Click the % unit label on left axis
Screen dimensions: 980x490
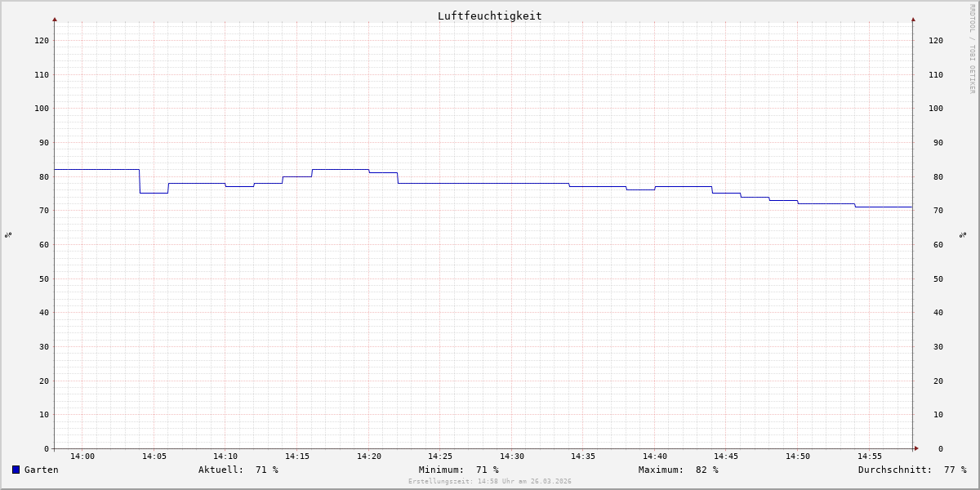pos(8,234)
